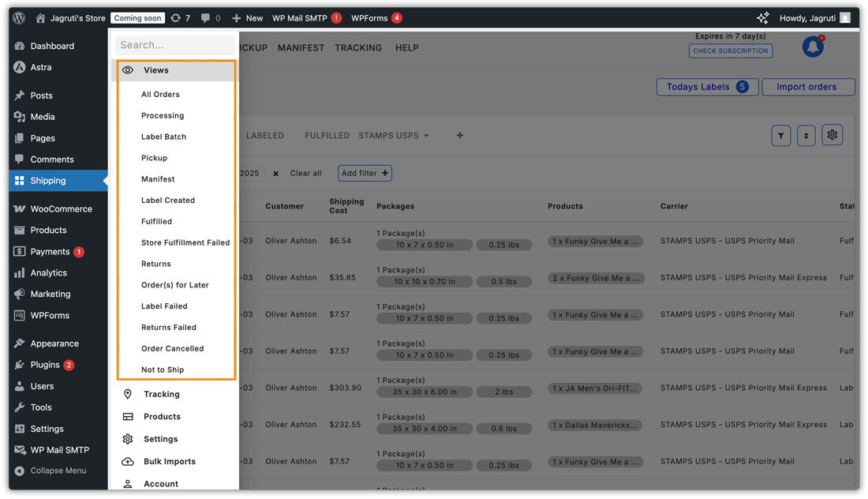868x499 pixels.
Task: Open the Manifest view in flyout
Action: click(158, 179)
